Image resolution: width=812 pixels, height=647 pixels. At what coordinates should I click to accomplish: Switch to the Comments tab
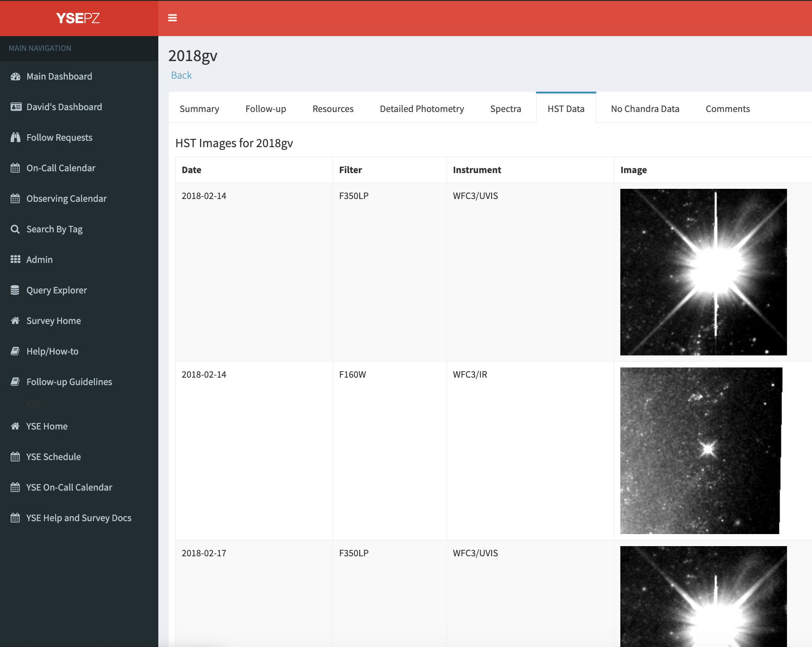pos(728,109)
